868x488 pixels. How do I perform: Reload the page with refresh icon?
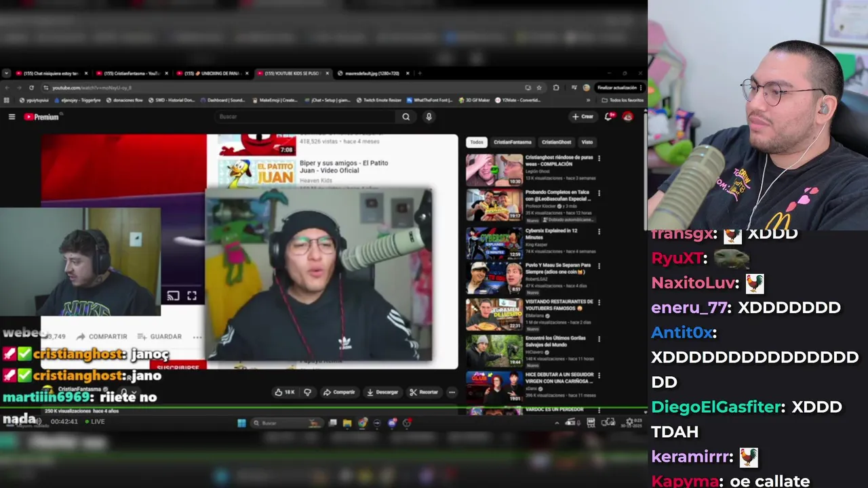[x=31, y=87]
